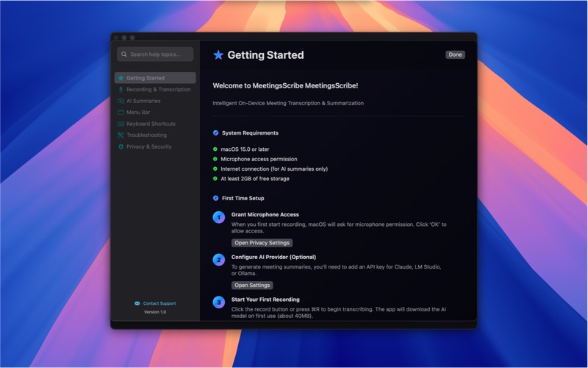Screen dimensions: 588x368
Task: Click the chat bubble icon for AI Summaries
Action: 121,101
